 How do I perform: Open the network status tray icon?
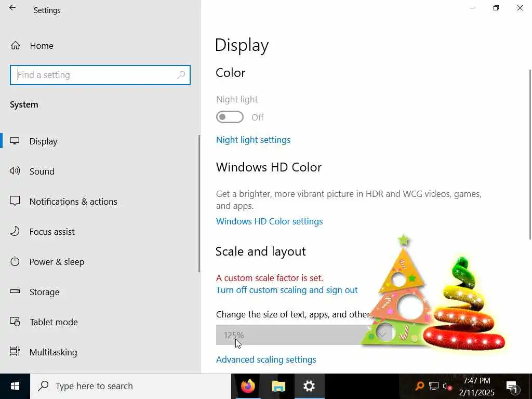tap(434, 386)
